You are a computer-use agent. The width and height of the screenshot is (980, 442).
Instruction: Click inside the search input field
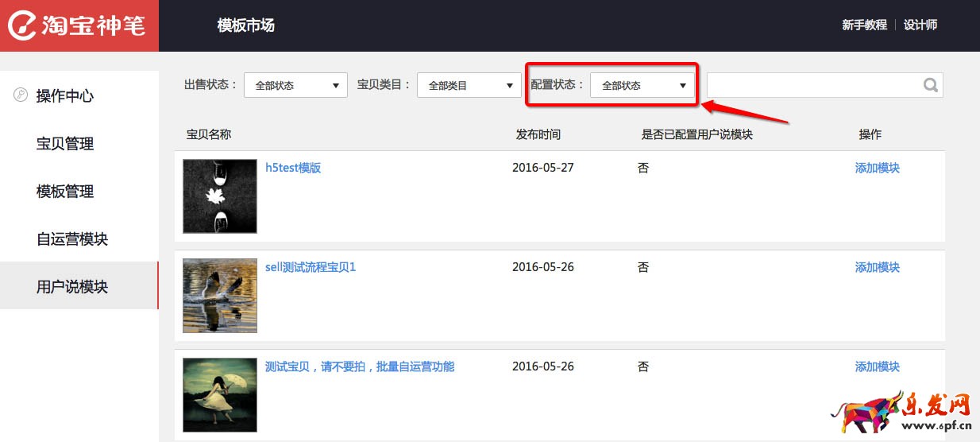(x=812, y=85)
